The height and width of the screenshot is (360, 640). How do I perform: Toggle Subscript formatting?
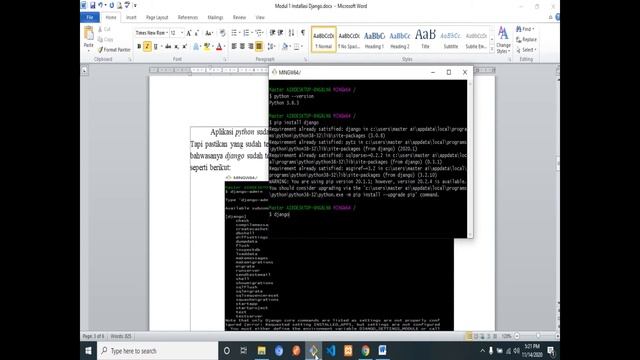(x=177, y=47)
